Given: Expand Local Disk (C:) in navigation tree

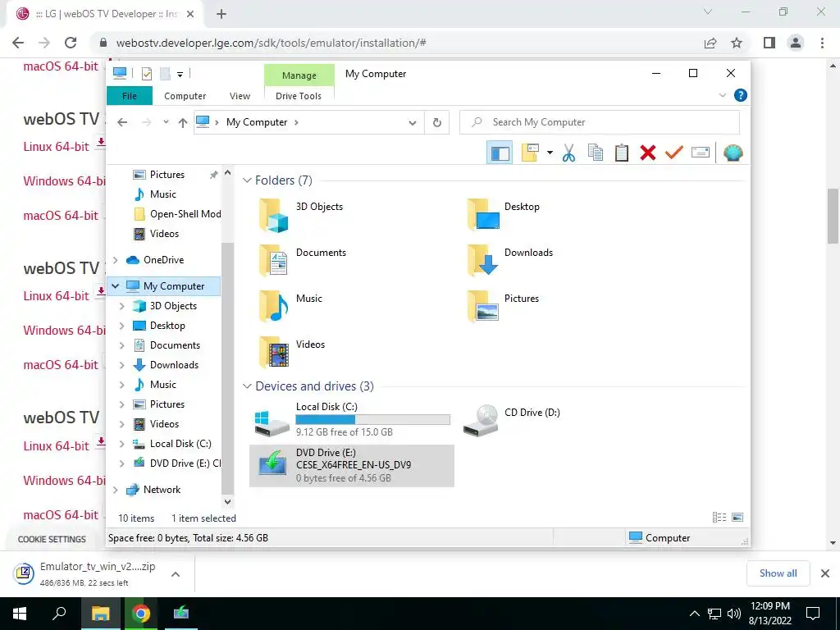Looking at the screenshot, I should click(x=121, y=444).
